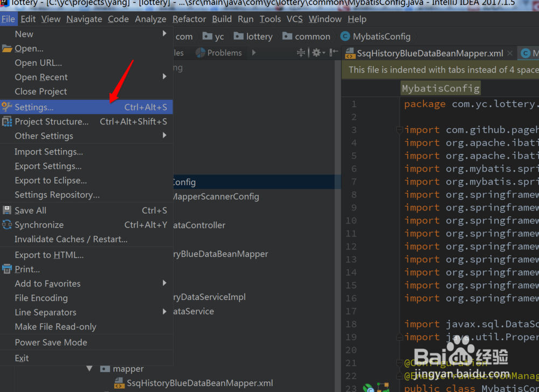Image resolution: width=539 pixels, height=392 pixels.
Task: Close the SsqHistoryBlueDataBeanMapper.xml editor tab
Action: pos(510,53)
